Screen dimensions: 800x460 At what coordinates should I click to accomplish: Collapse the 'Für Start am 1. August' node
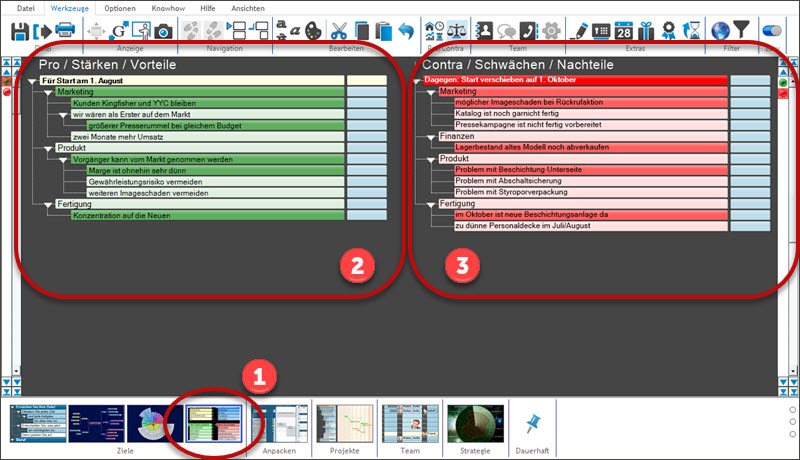point(32,81)
